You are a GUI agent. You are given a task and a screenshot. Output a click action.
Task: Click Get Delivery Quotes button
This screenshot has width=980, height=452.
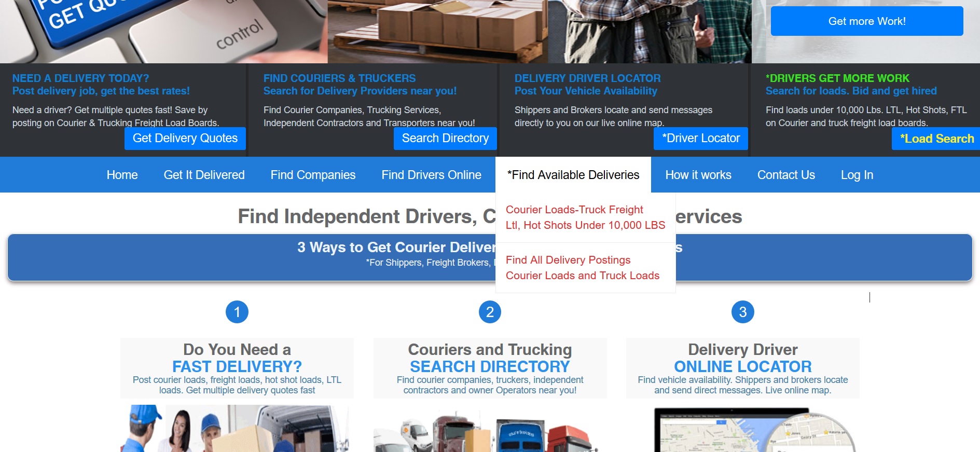pyautogui.click(x=185, y=139)
